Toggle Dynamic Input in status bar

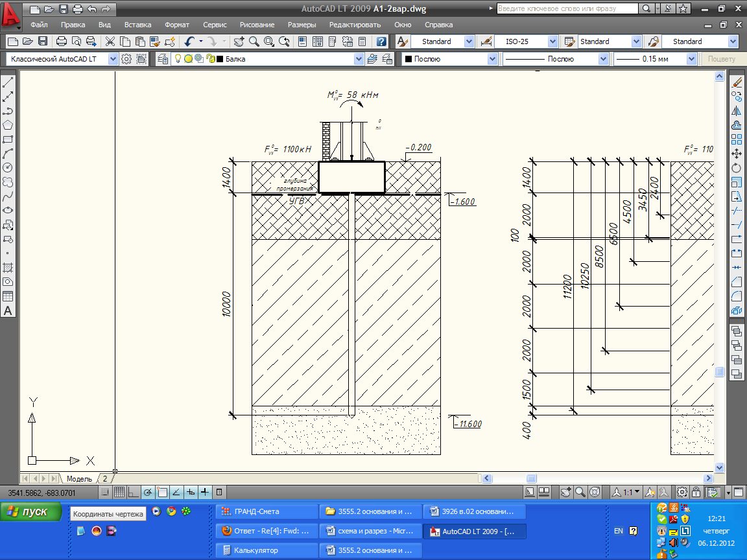pyautogui.click(x=191, y=492)
